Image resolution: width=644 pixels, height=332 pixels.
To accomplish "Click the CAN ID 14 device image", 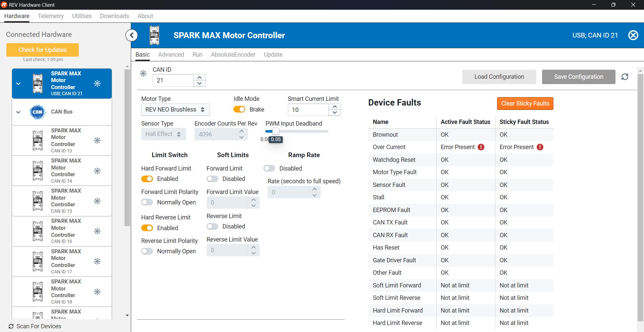I will tap(38, 171).
